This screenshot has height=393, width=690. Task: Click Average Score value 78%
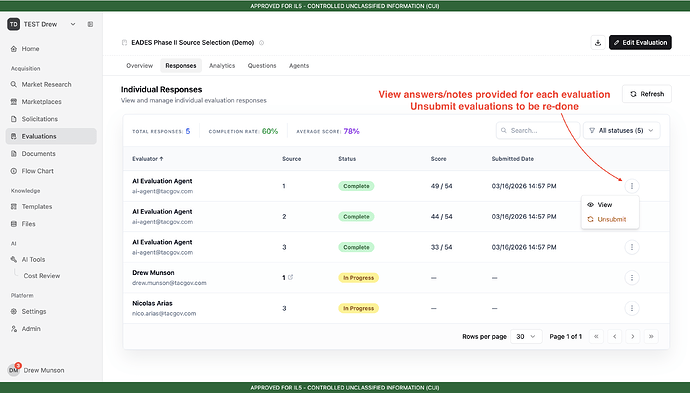[351, 131]
